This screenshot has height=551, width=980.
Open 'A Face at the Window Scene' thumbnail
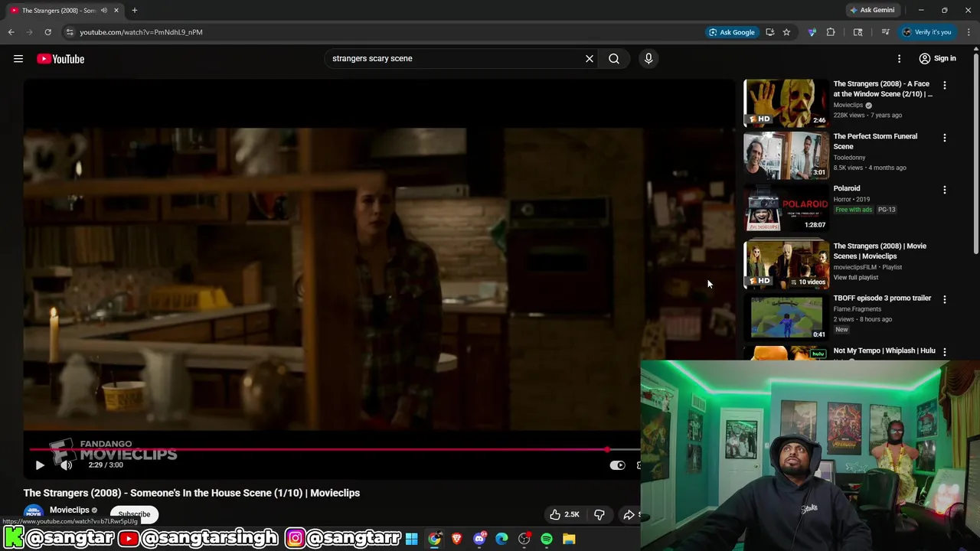786,103
